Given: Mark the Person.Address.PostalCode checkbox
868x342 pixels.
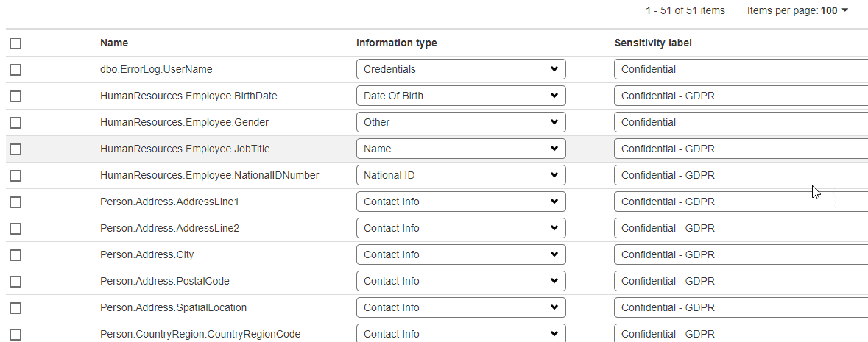Looking at the screenshot, I should pyautogui.click(x=15, y=282).
